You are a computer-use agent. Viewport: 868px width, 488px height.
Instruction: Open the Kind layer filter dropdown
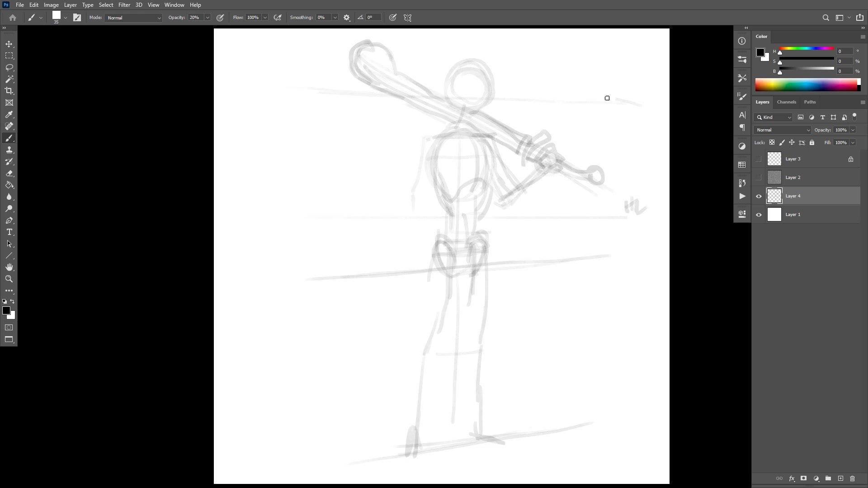[774, 117]
